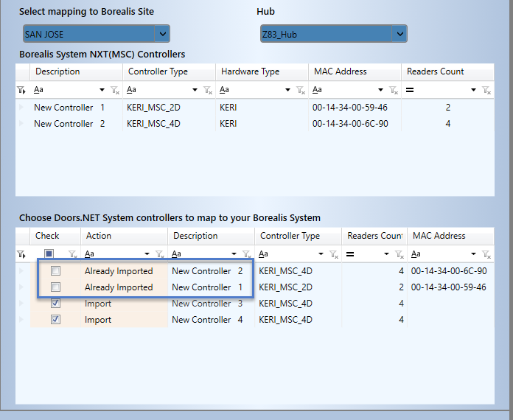Sort by the Check column header
The width and height of the screenshot is (513, 420).
coord(55,236)
